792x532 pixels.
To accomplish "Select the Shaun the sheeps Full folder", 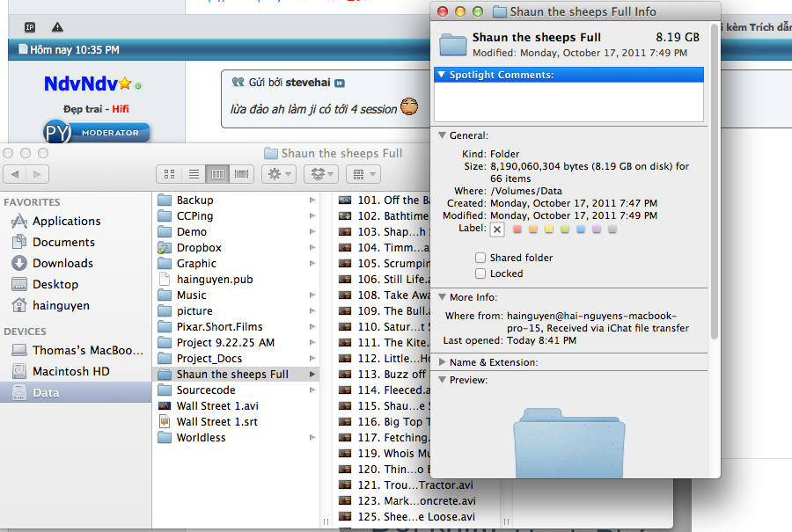I will pos(237,375).
